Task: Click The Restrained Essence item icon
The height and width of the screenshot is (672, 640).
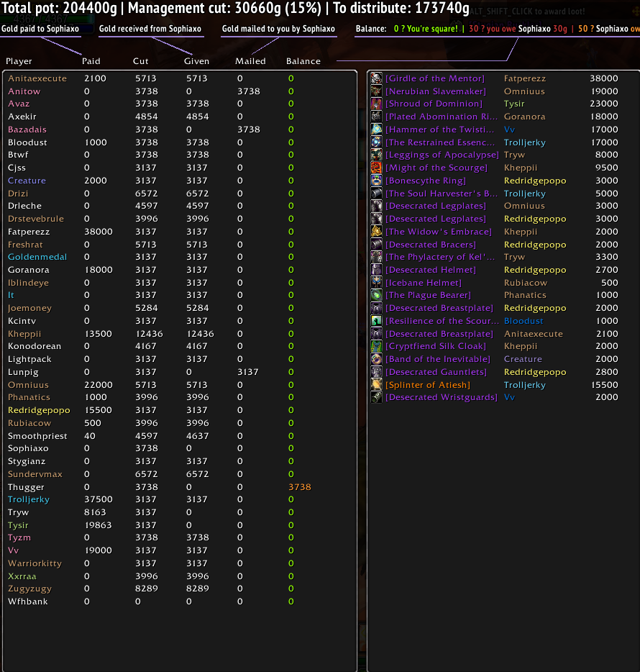Action: point(376,142)
